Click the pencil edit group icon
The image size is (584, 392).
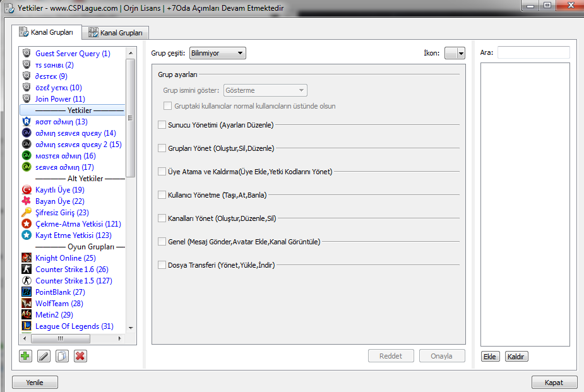click(44, 356)
